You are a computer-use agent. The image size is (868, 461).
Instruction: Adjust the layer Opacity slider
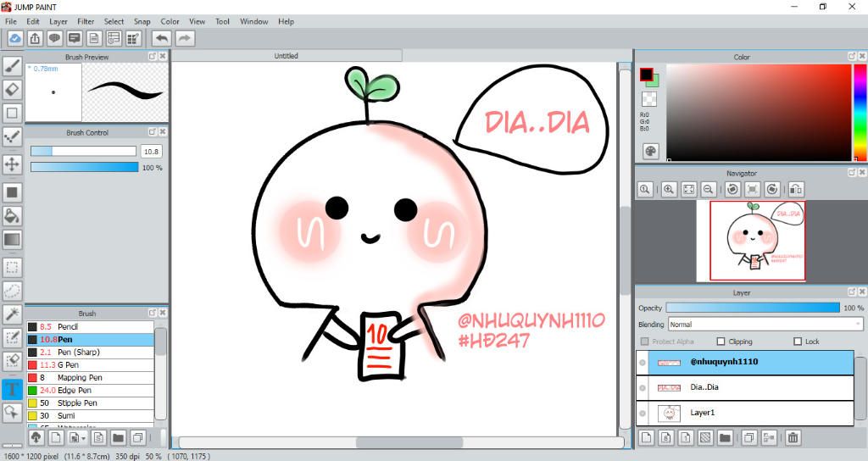click(x=753, y=308)
